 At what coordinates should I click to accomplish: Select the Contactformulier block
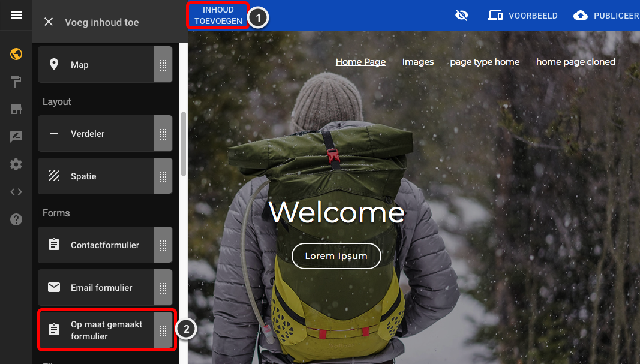coord(105,245)
